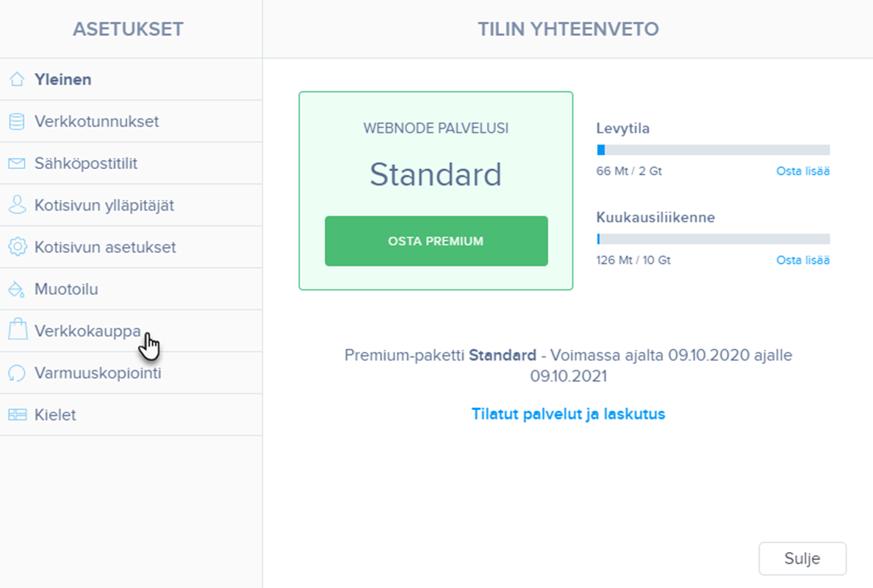Click the house icon next to Yleinen
This screenshot has width=873, height=588.
coord(17,79)
